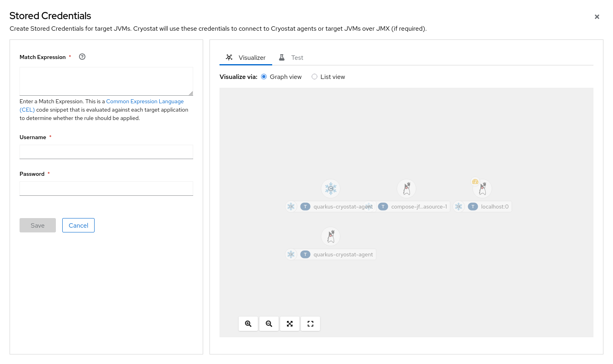613x364 pixels.
Task: Click the localhost:0 Duke node icon
Action: (483, 189)
